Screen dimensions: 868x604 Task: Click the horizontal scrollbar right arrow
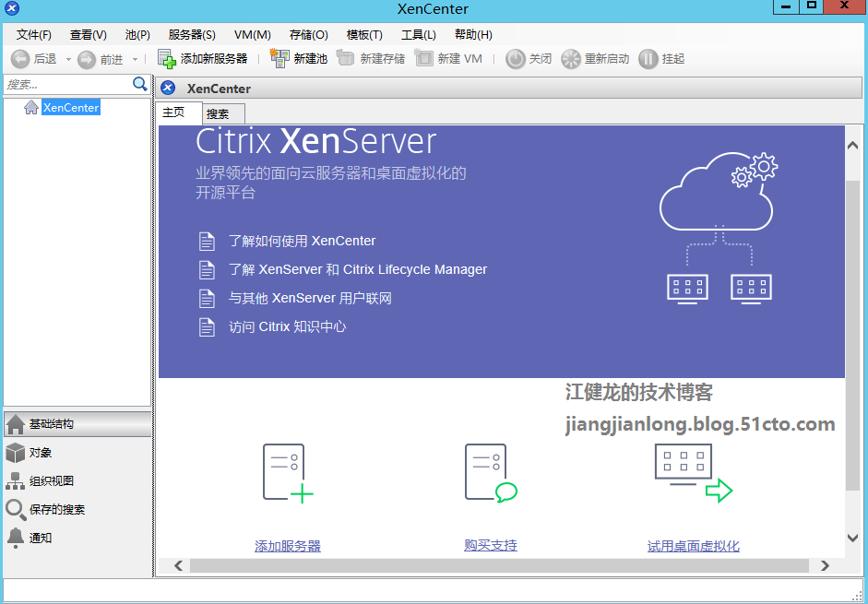pos(825,565)
